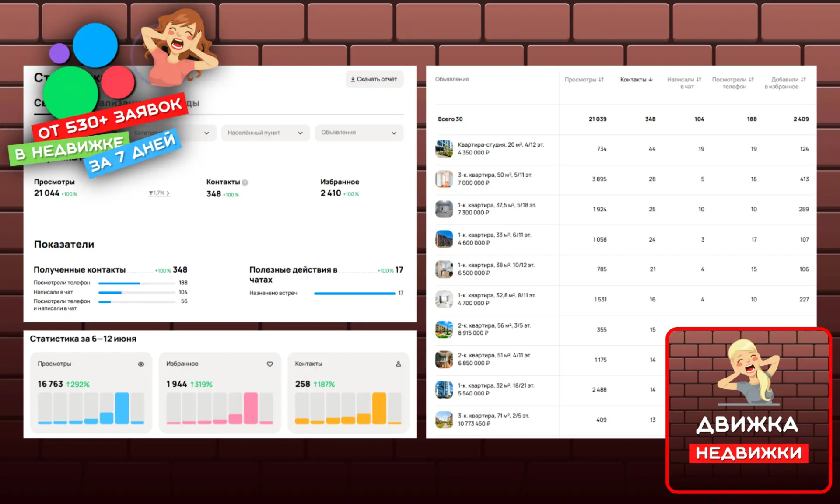Screen dimensions: 840x504
Task: Click the tallest blue bar in Просмотры chart
Action: [x=122, y=408]
